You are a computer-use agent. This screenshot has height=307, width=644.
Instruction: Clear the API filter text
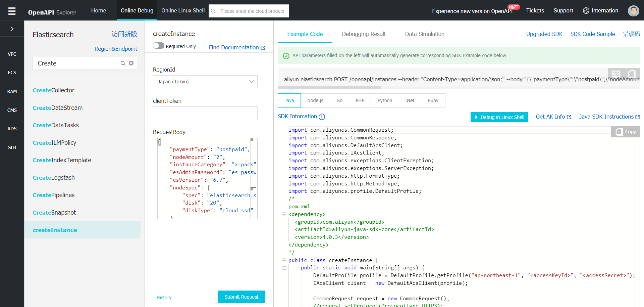(131, 63)
